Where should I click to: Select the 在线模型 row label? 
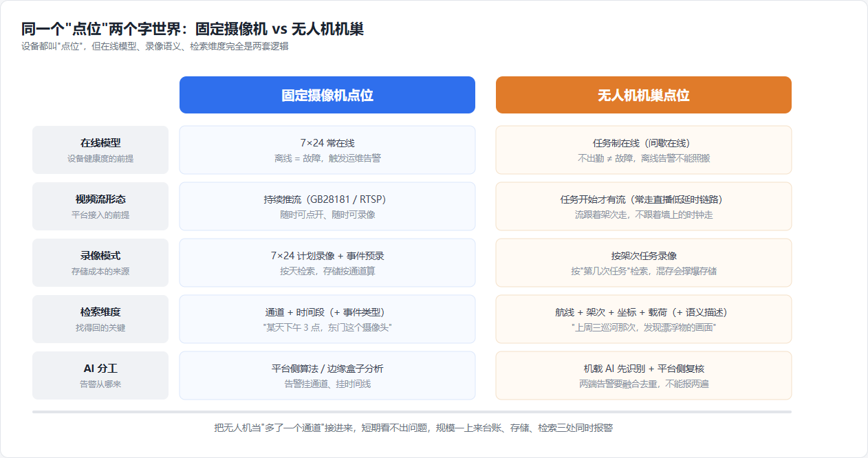(100, 150)
